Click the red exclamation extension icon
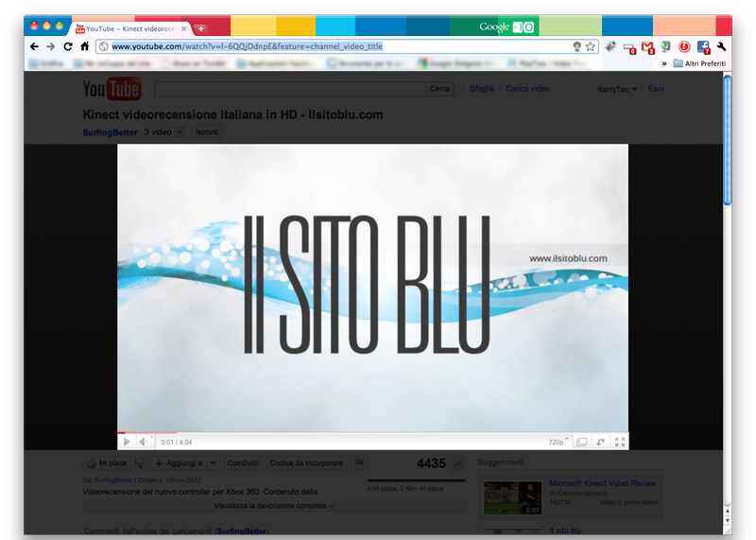 coord(684,46)
